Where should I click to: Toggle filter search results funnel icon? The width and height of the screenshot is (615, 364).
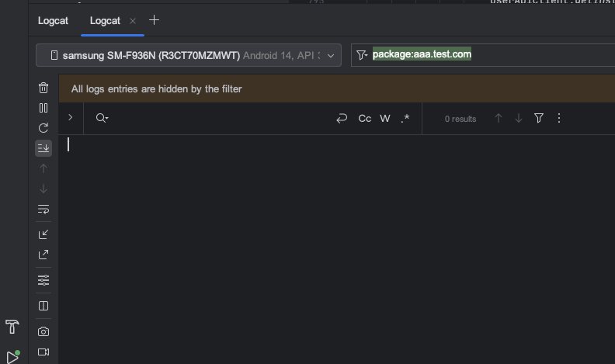coord(539,118)
